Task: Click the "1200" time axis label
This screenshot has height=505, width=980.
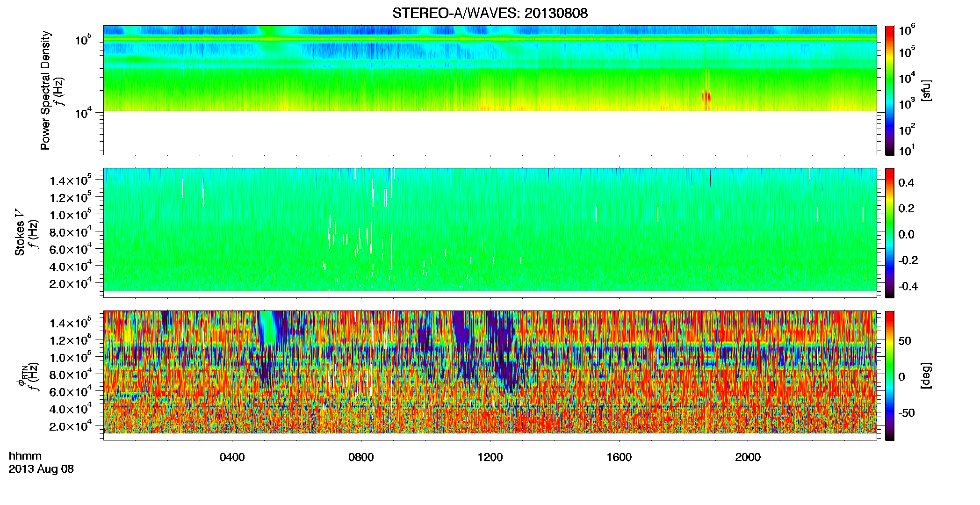Action: tap(490, 457)
